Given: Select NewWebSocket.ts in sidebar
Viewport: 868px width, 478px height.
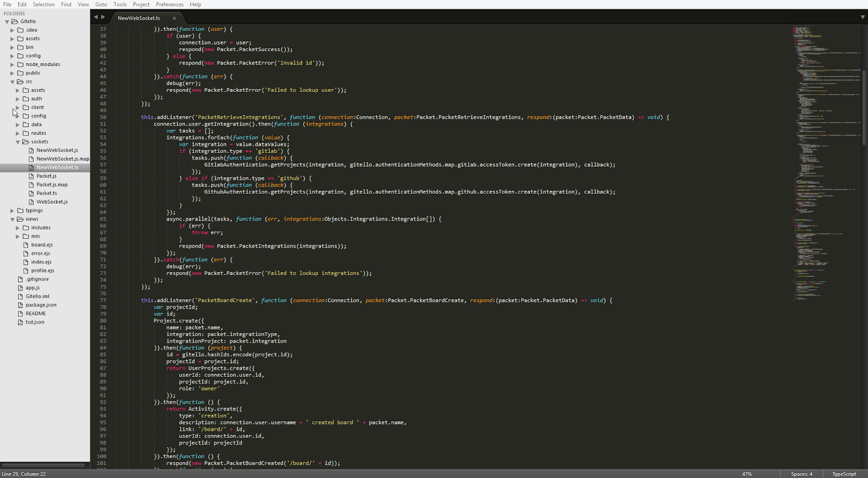Looking at the screenshot, I should (x=57, y=168).
